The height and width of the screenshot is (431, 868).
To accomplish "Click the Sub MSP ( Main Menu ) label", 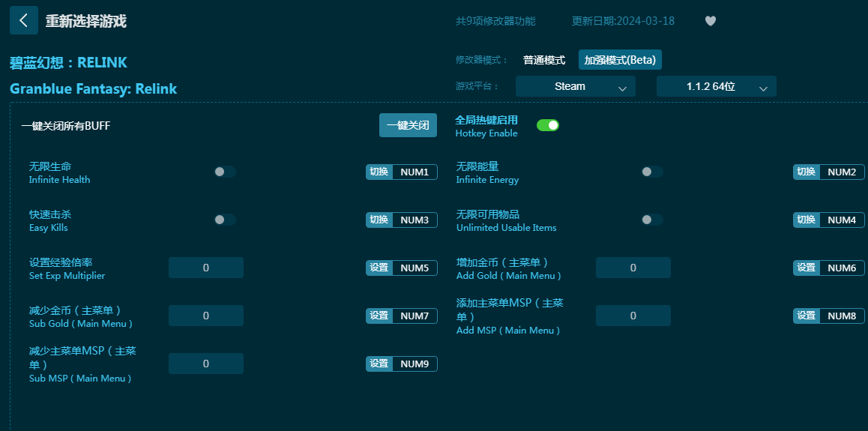I will [x=80, y=379].
